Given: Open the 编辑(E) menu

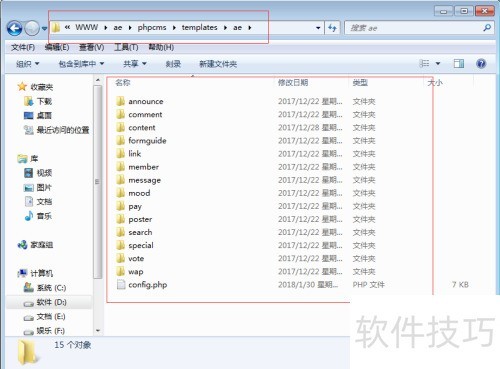Looking at the screenshot, I should (x=57, y=47).
